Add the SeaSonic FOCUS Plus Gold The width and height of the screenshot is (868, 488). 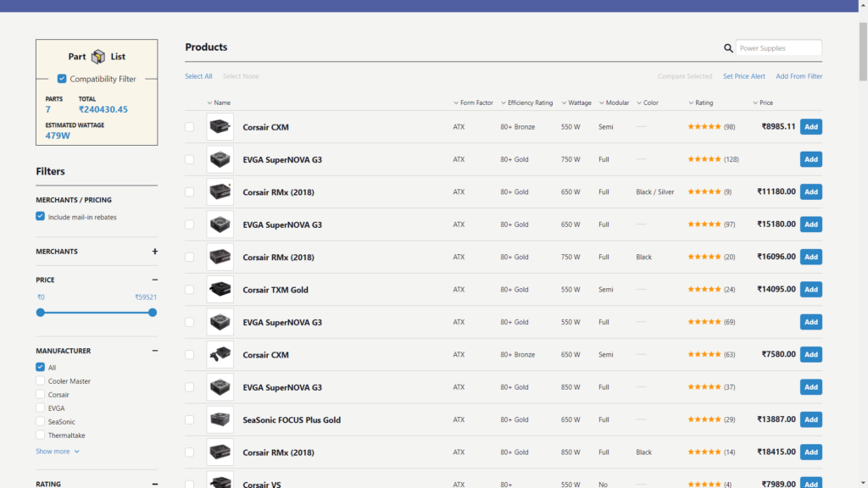(x=811, y=419)
